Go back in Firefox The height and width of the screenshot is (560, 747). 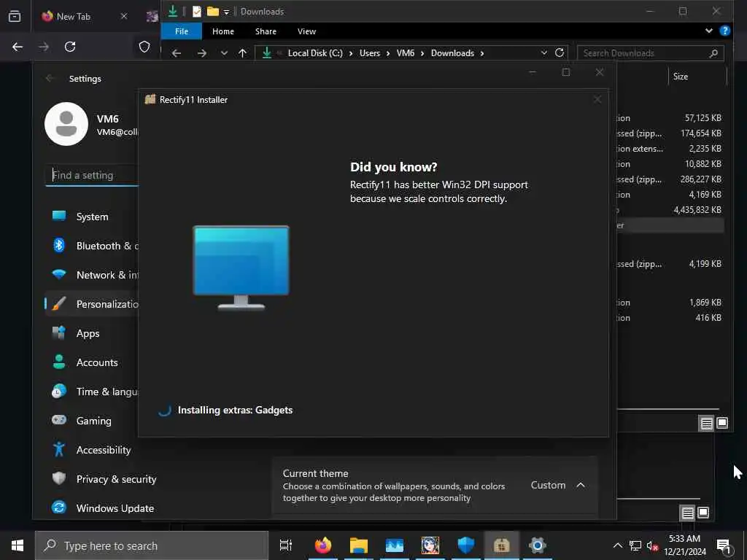18,47
